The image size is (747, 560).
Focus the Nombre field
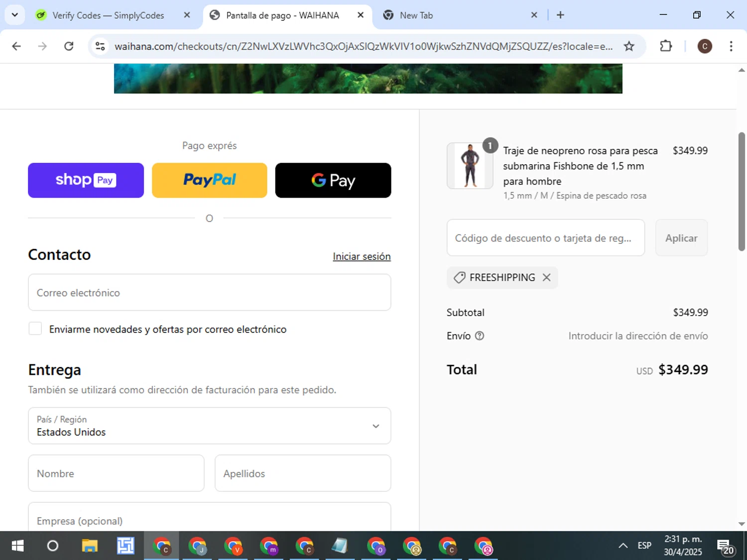(x=116, y=473)
